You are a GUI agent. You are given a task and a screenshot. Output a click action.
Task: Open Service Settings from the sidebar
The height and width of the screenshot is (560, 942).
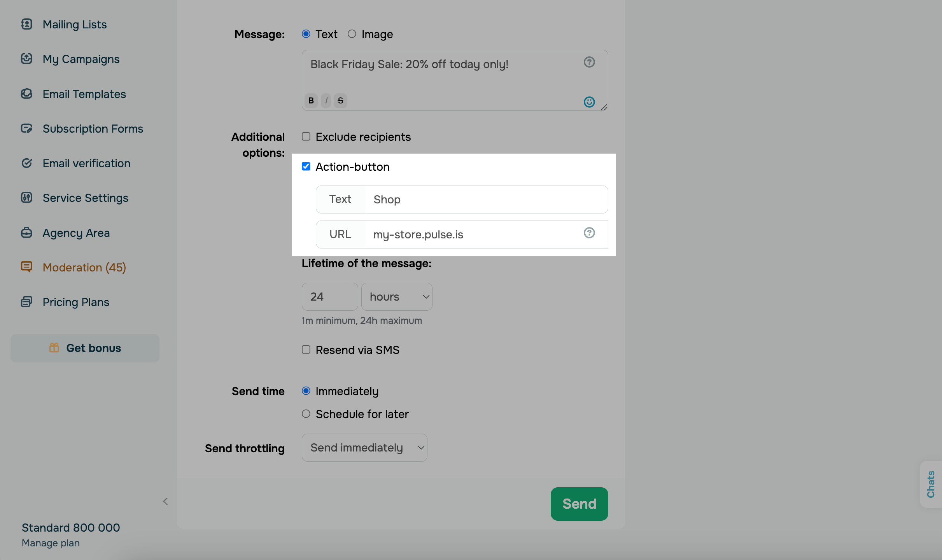coord(85,198)
